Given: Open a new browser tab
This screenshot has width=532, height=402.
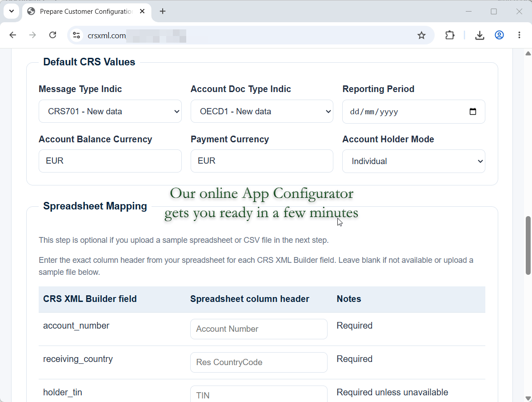Looking at the screenshot, I should point(163,11).
